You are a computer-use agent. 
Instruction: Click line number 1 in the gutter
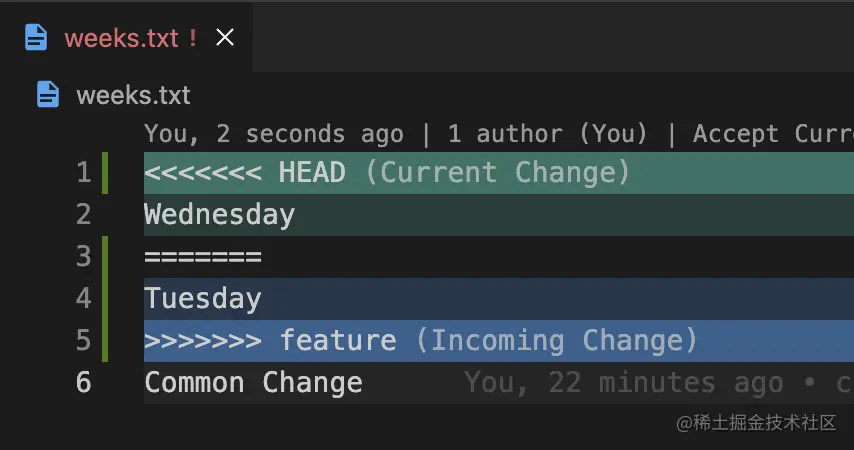[x=83, y=173]
